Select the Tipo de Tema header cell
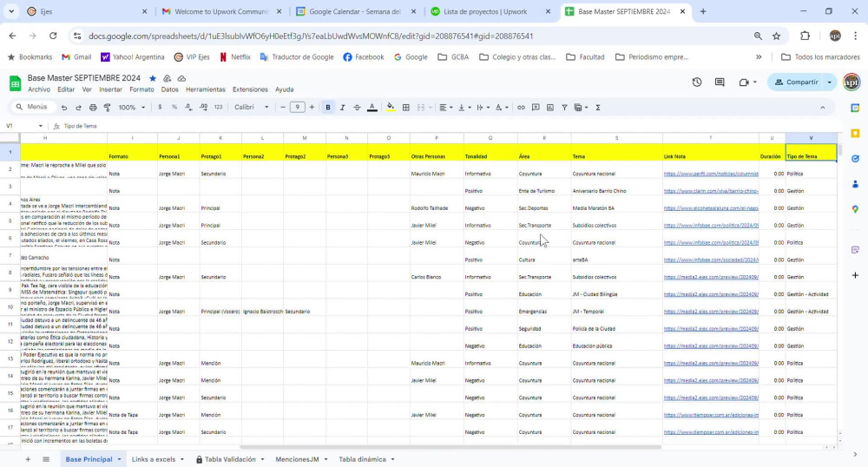868x467 pixels. [x=811, y=152]
